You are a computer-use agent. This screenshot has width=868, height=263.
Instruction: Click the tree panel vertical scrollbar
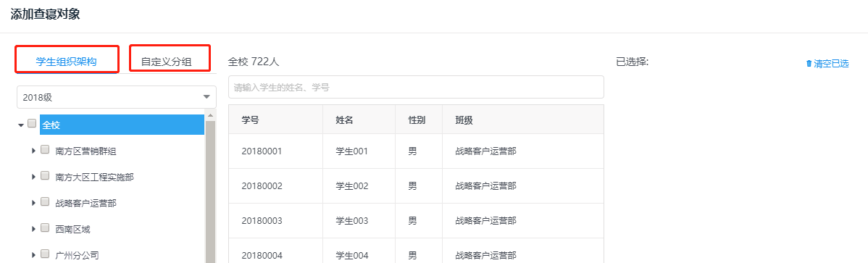(x=210, y=188)
